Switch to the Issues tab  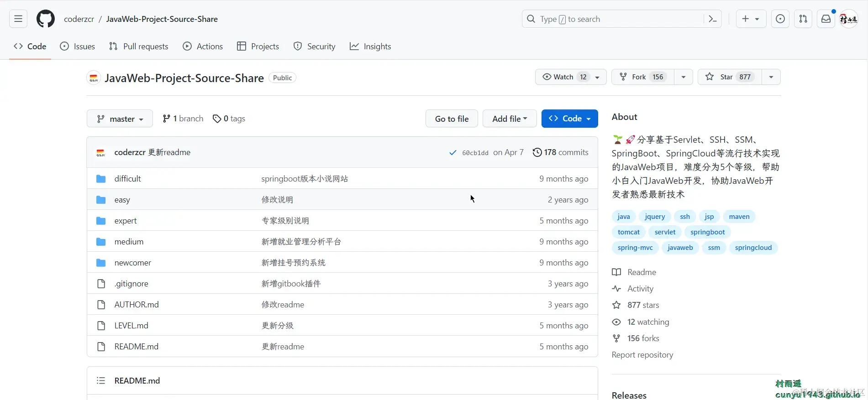(x=78, y=46)
